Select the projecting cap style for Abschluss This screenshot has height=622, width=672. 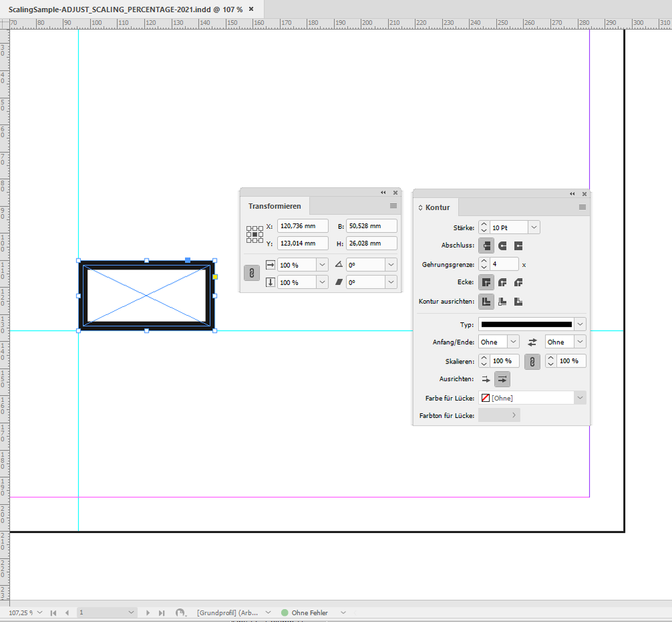coord(518,246)
